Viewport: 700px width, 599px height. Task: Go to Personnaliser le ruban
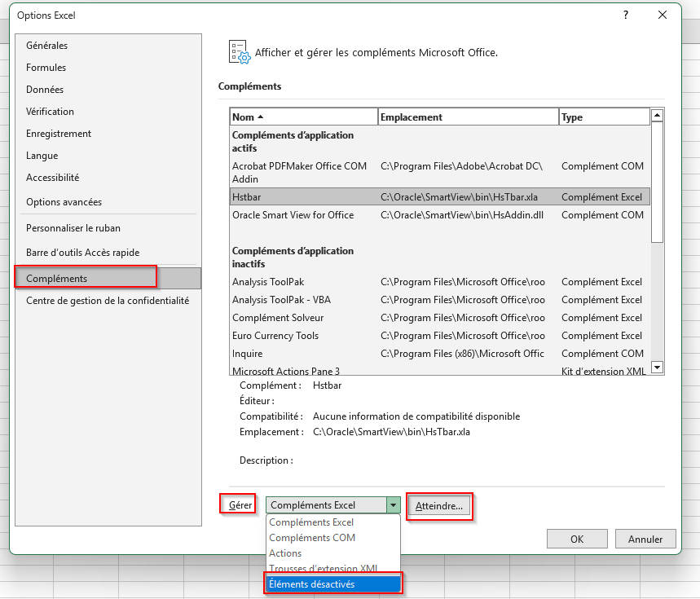73,228
